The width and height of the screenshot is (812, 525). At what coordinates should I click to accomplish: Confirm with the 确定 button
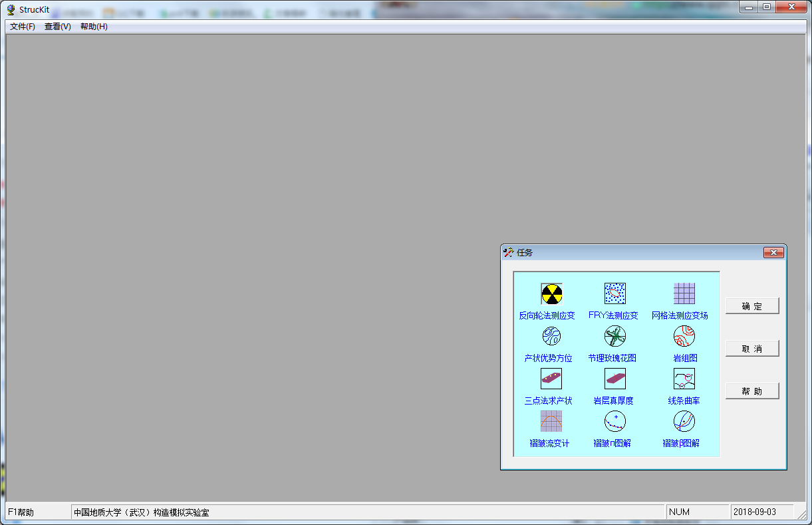[752, 306]
